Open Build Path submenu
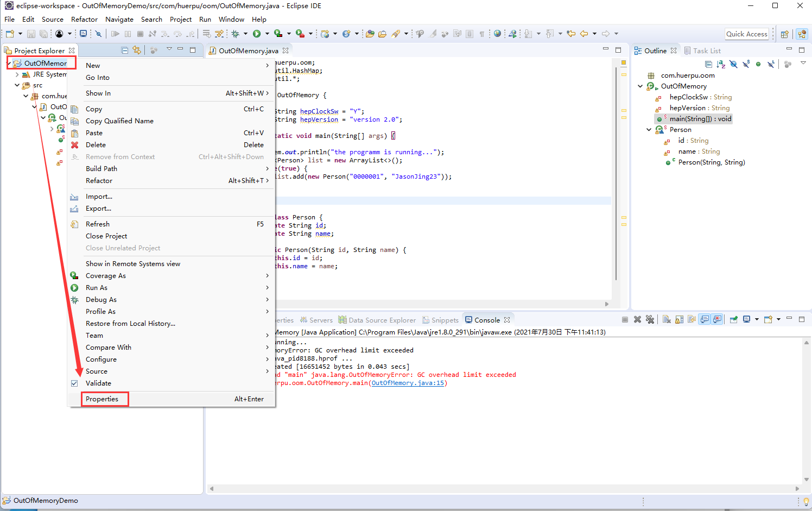The image size is (812, 511). (101, 169)
